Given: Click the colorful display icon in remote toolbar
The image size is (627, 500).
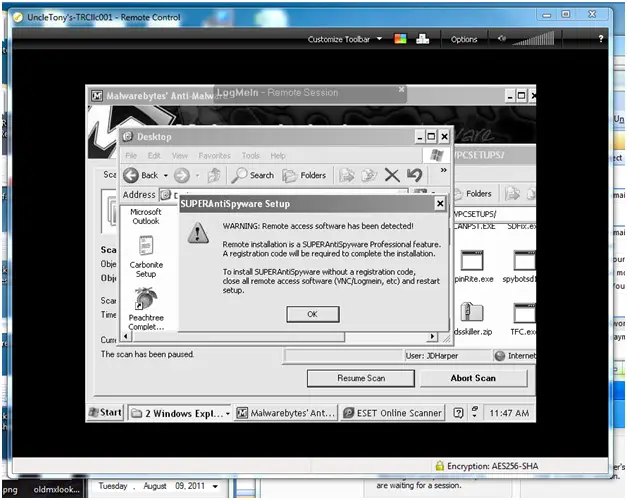Looking at the screenshot, I should (x=400, y=39).
